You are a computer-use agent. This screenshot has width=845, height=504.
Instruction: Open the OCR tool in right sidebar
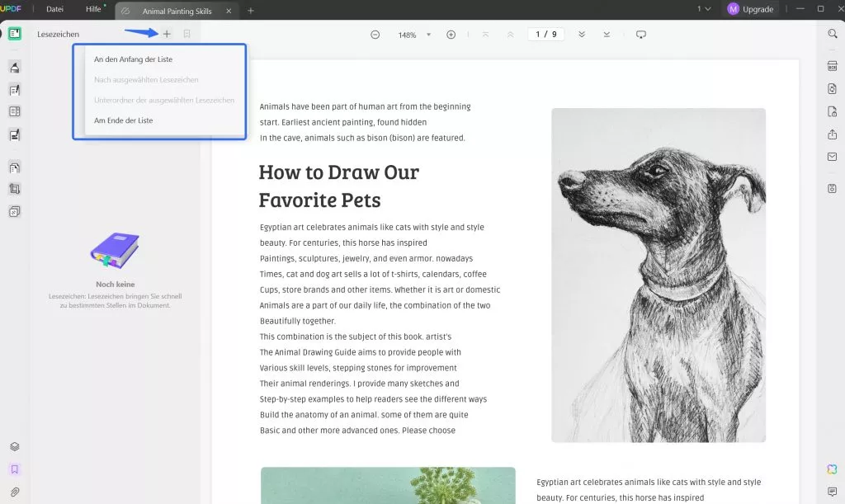point(832,67)
